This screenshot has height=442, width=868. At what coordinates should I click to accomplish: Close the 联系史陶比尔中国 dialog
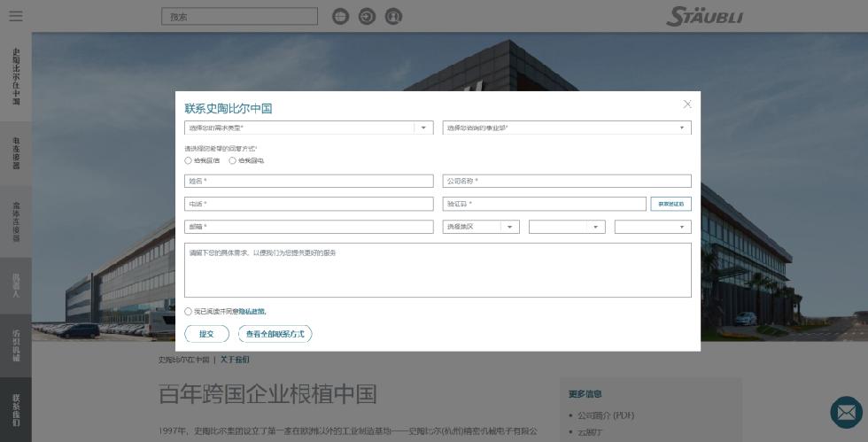click(x=687, y=105)
